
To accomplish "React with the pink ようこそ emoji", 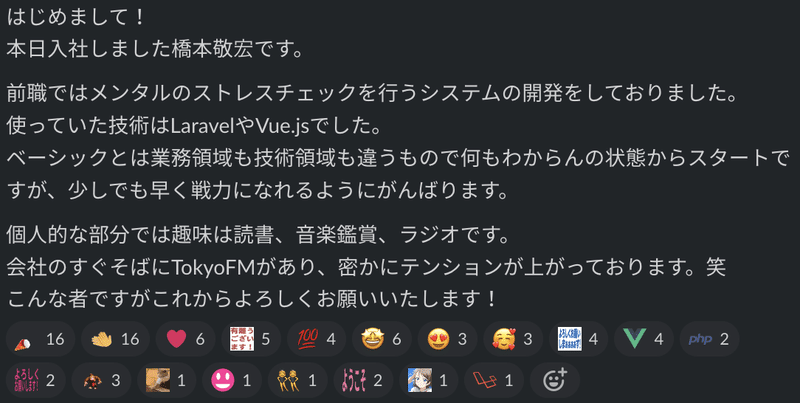I will [363, 380].
